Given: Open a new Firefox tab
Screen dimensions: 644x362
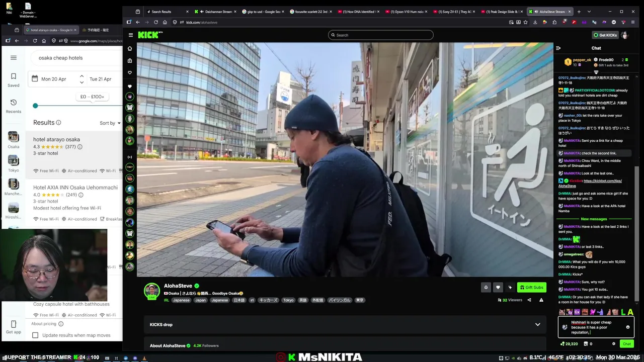Looking at the screenshot, I should 579,12.
